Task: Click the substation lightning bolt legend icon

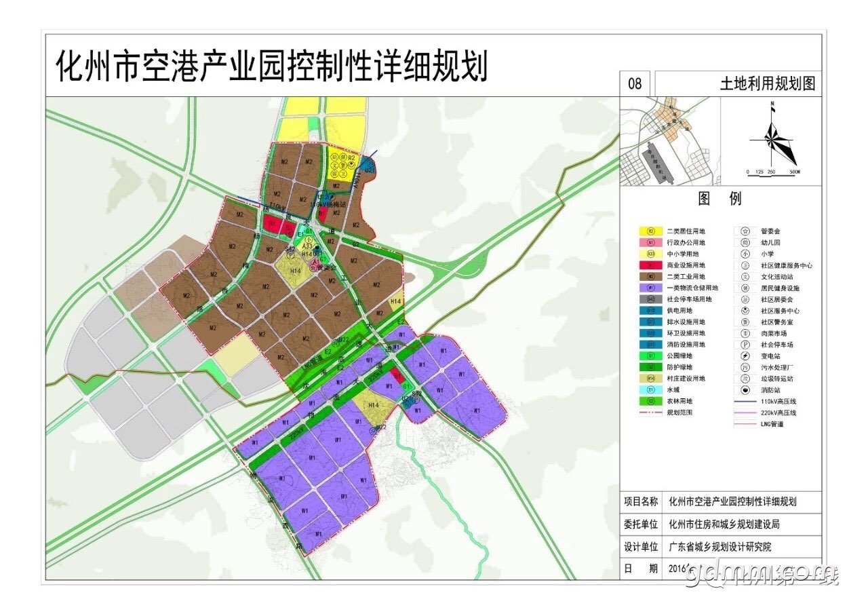Action: tap(745, 356)
